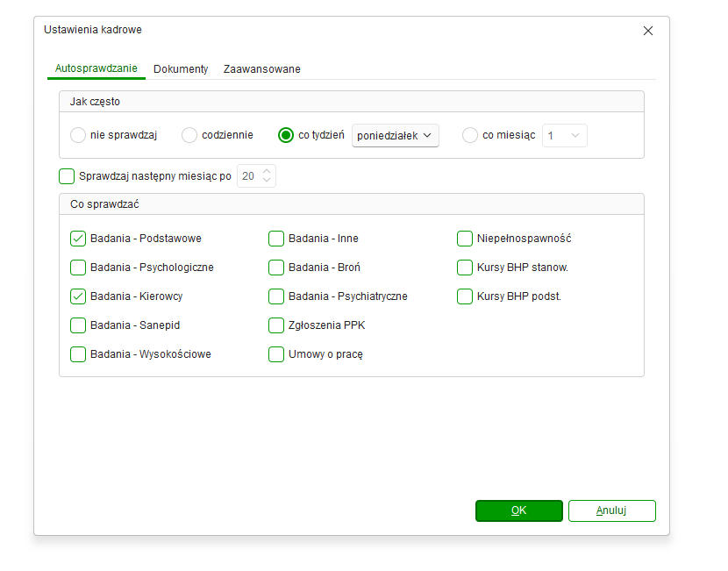
Task: Check Badania - Wysokościowe
Action: point(78,354)
